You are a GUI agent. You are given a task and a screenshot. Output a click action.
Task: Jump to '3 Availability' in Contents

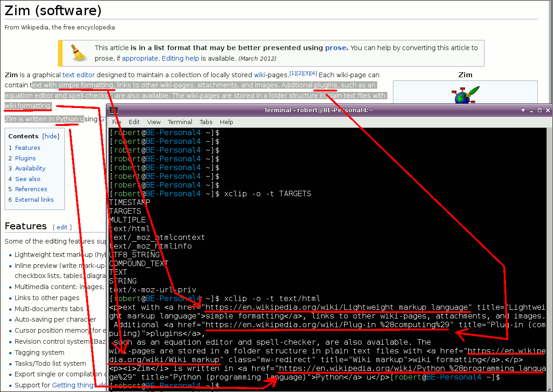27,168
